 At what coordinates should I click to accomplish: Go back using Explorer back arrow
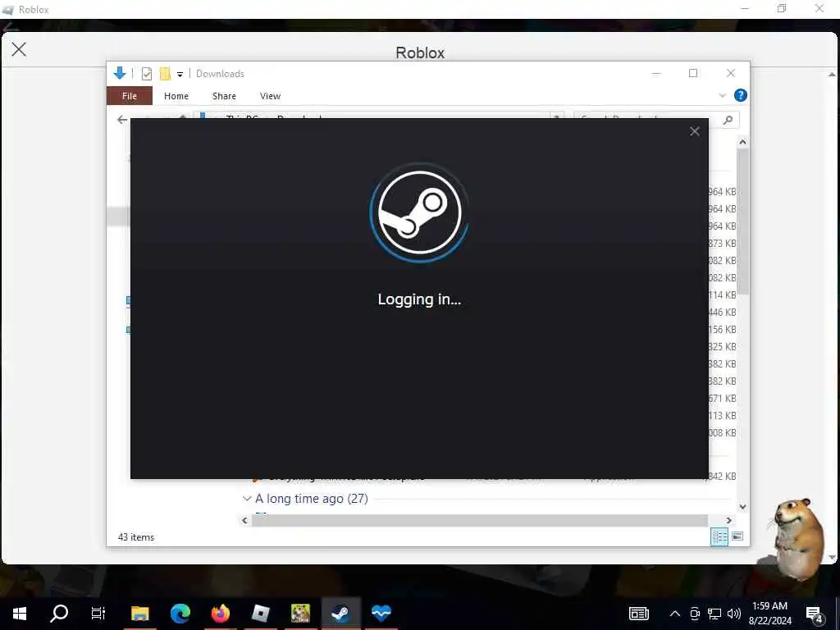tap(122, 120)
